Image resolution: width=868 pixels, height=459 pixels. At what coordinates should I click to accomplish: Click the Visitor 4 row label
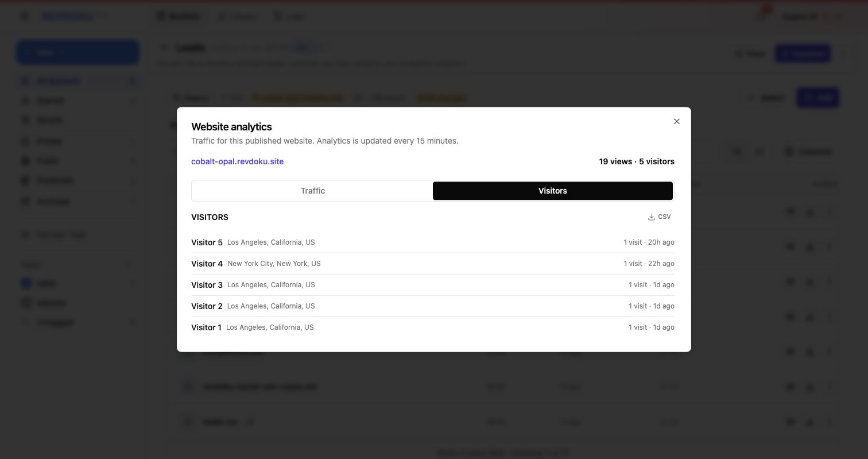tap(207, 264)
